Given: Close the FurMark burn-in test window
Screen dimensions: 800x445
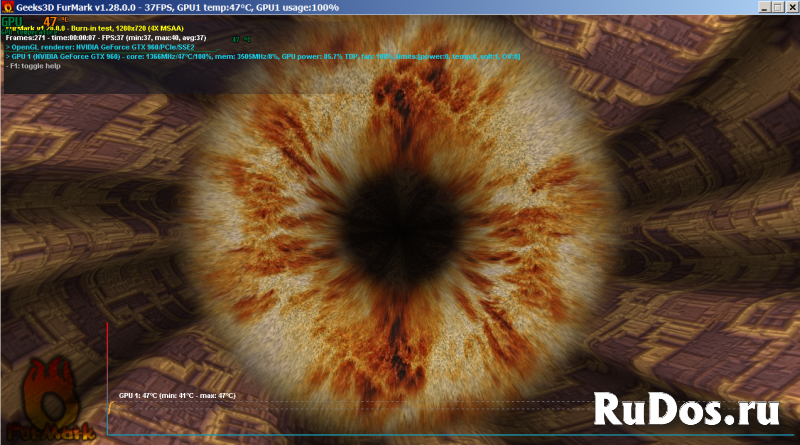Looking at the screenshot, I should [x=791, y=7].
